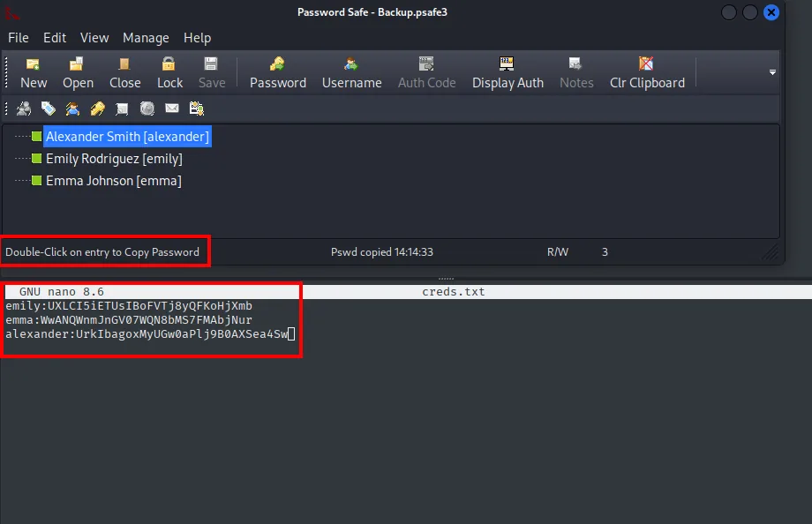This screenshot has width=812, height=524.
Task: Click the entry count "3" in the status bar
Action: tap(605, 252)
